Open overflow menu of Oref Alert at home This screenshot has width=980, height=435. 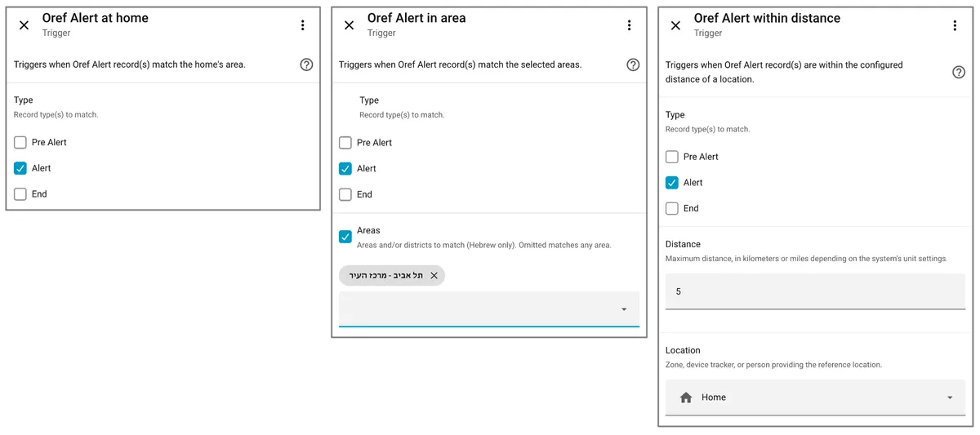tap(302, 25)
